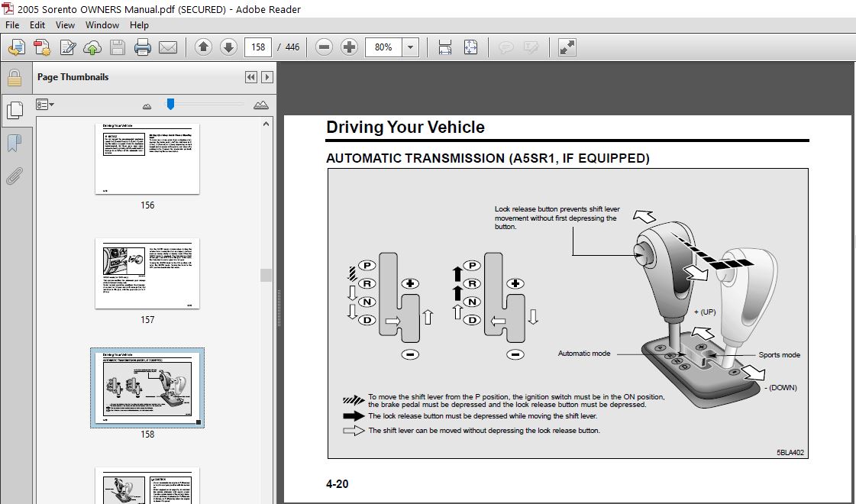Click the '+ (UP)' label in diagram
The image size is (856, 504).
pos(705,312)
